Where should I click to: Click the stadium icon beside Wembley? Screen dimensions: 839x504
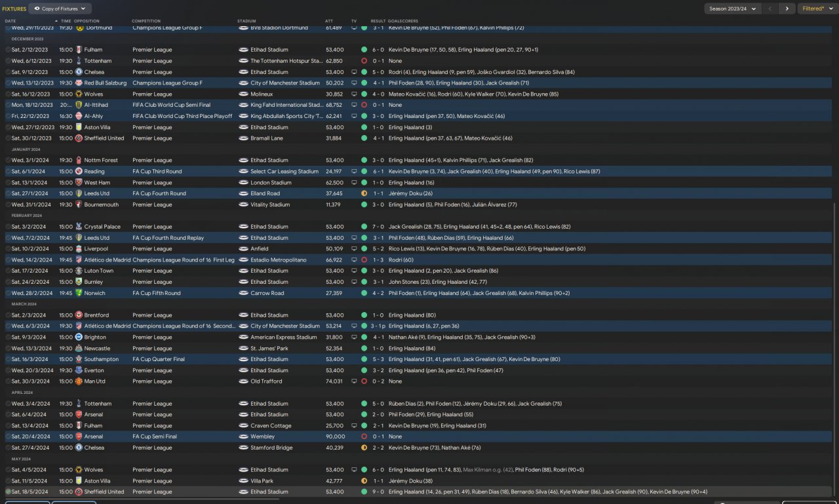click(243, 436)
